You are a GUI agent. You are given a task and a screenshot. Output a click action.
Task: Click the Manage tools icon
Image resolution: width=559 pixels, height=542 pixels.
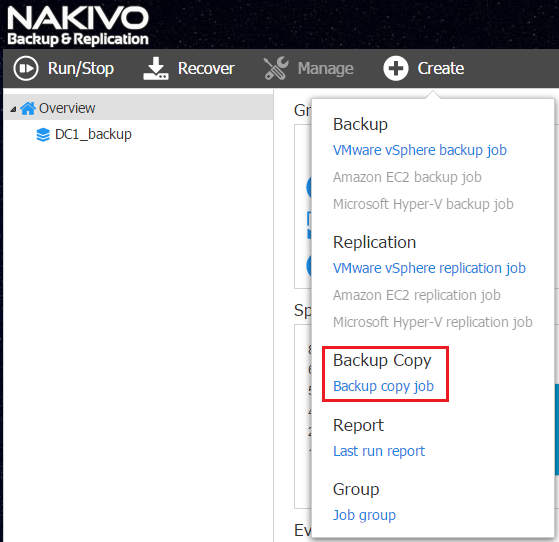tap(276, 68)
